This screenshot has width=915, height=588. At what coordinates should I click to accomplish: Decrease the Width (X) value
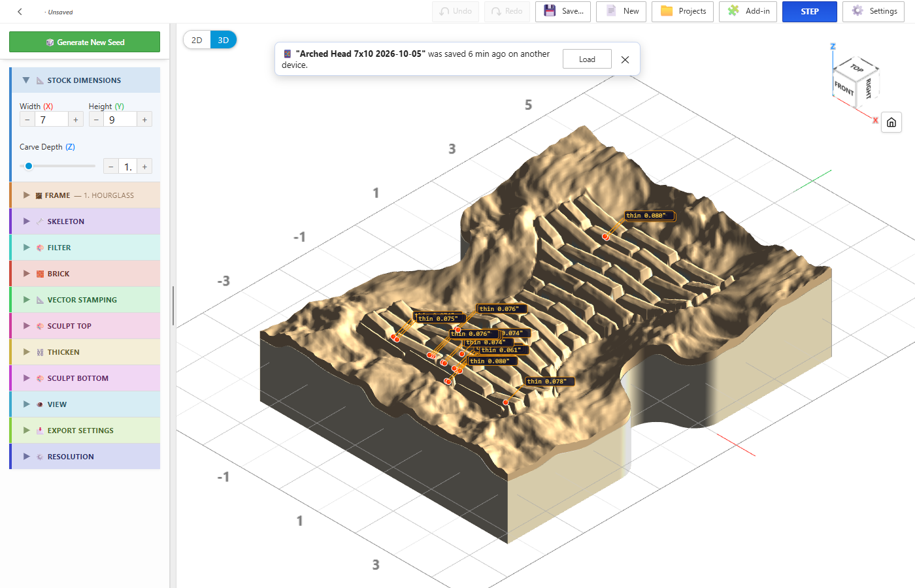tap(27, 120)
